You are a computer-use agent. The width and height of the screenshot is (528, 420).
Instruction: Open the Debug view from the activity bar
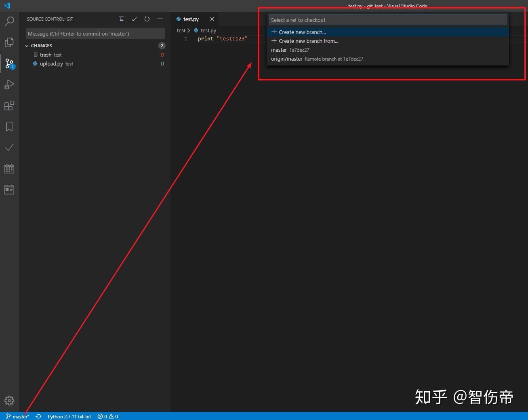(x=9, y=84)
